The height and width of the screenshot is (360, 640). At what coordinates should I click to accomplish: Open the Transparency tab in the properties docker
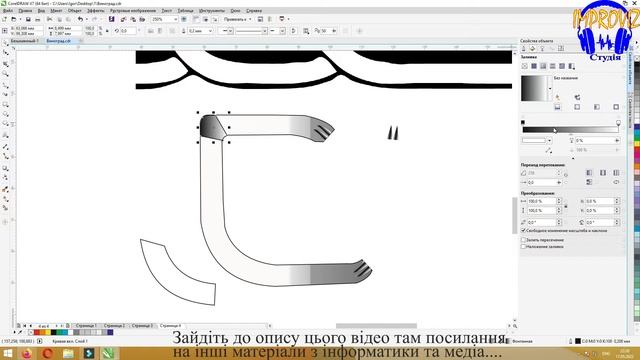[x=542, y=48]
